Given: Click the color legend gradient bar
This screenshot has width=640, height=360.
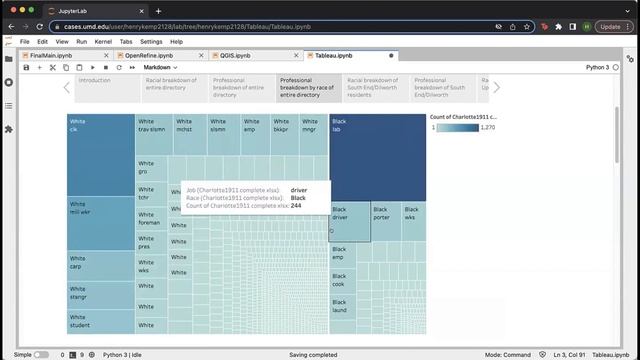Looking at the screenshot, I should (458, 128).
